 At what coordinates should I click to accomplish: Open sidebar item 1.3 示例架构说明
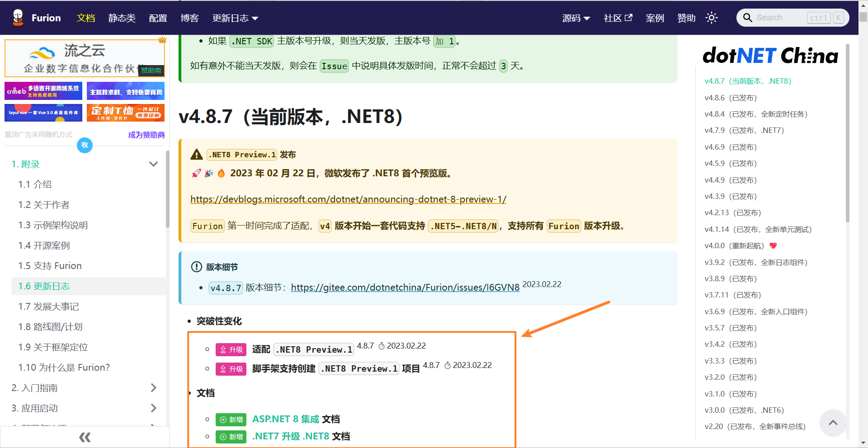click(53, 225)
